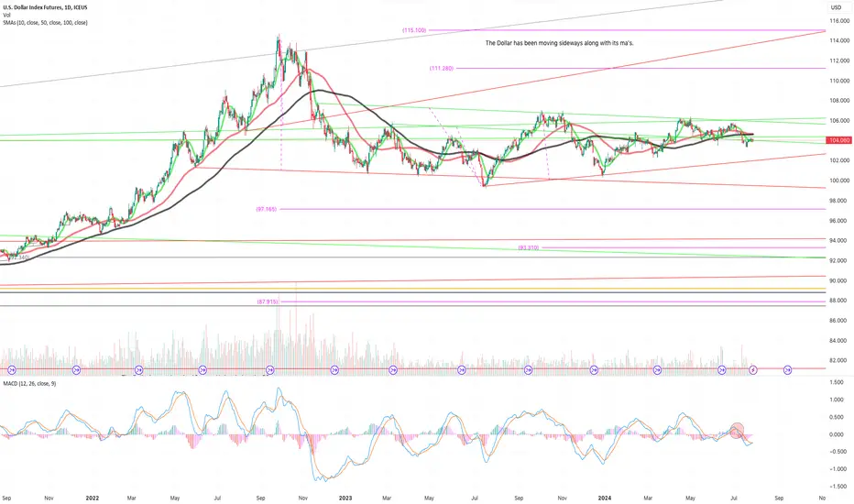Click the U.S. Dollar Index Futures symbol title
Image resolution: width=854 pixels, height=504 pixels.
point(45,7)
